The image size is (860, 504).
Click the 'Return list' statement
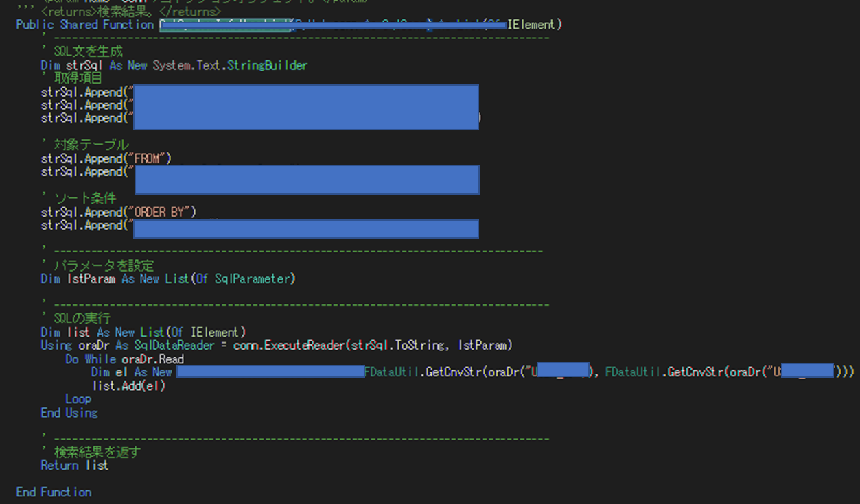(75, 466)
